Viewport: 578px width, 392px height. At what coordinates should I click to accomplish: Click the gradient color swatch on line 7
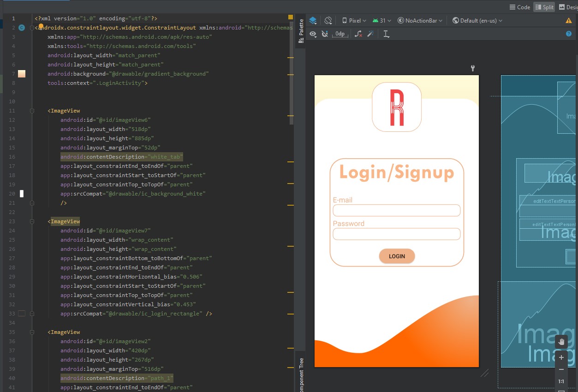(x=22, y=74)
